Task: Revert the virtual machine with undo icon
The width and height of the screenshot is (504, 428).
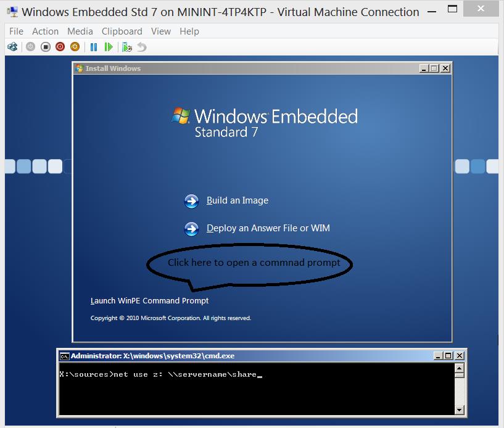Action: [142, 47]
